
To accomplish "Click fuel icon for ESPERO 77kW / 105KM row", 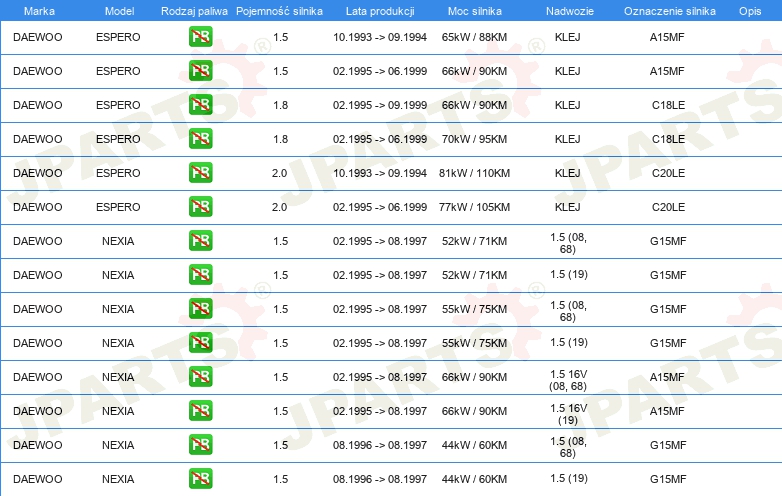I will (200, 206).
